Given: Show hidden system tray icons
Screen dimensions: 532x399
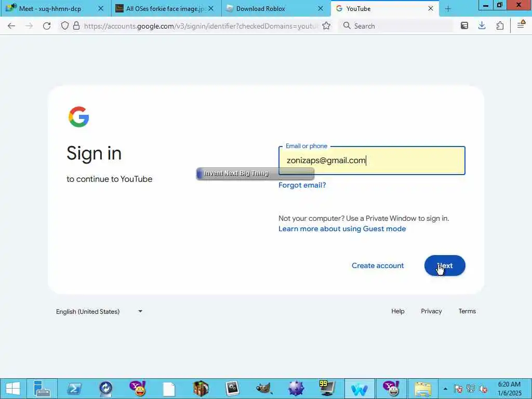Looking at the screenshot, I should 445,389.
